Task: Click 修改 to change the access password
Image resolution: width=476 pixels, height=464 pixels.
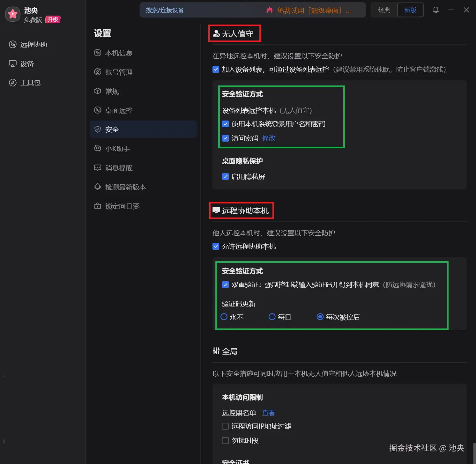Action: (269, 138)
